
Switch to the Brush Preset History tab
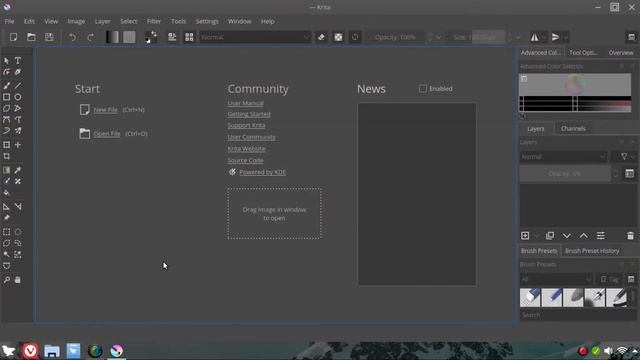pyautogui.click(x=592, y=251)
